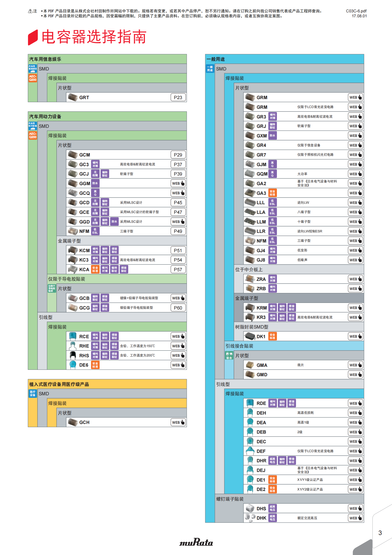
Task: Click the AEC-Q200 icon under 汽车用信息娱乐
Action: click(33, 78)
